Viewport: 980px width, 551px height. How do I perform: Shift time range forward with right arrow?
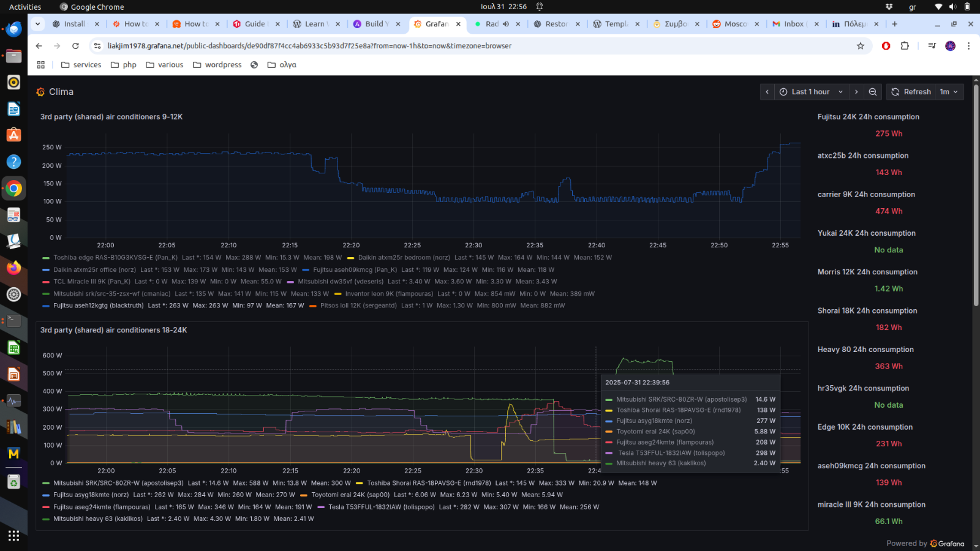click(856, 92)
